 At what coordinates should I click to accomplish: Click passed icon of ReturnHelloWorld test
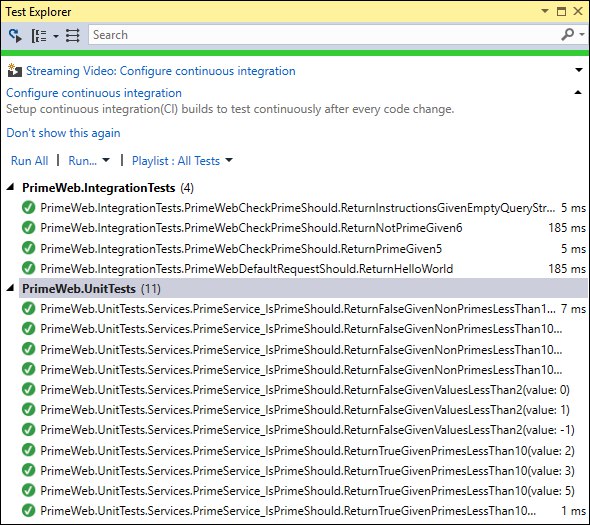[28, 268]
